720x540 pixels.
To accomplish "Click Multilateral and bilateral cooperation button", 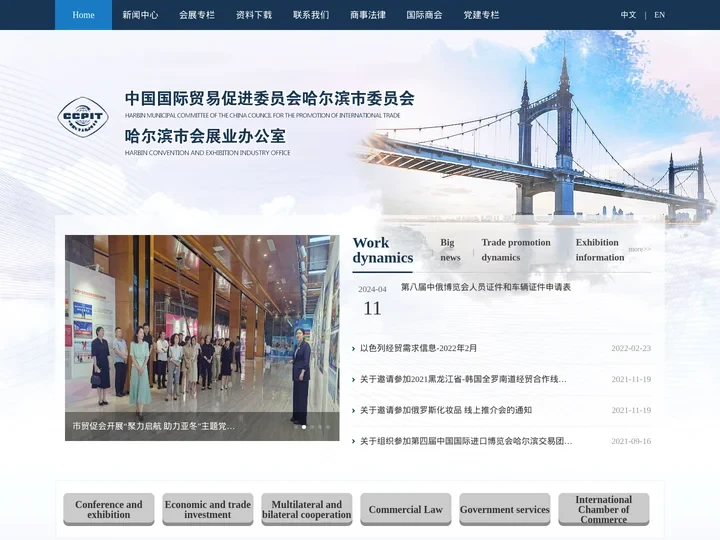I will pos(307,509).
